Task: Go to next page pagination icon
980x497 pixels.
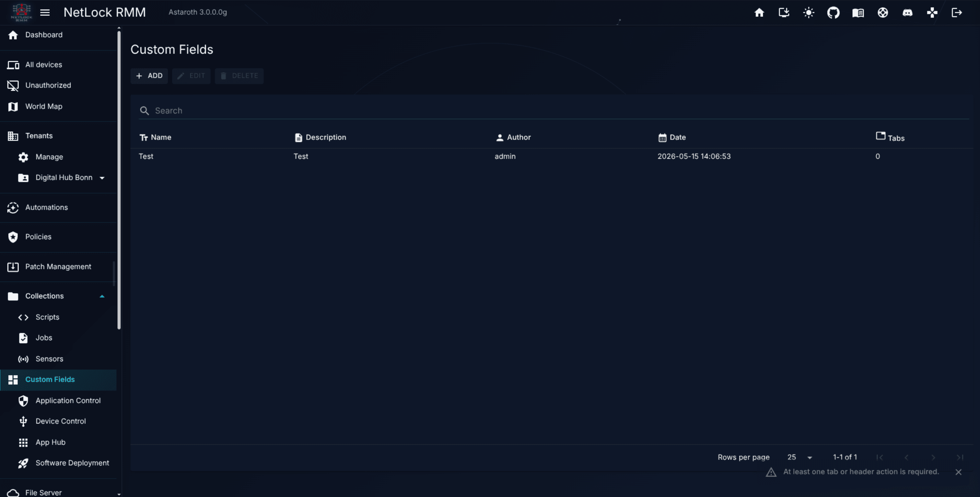Action: click(x=933, y=458)
